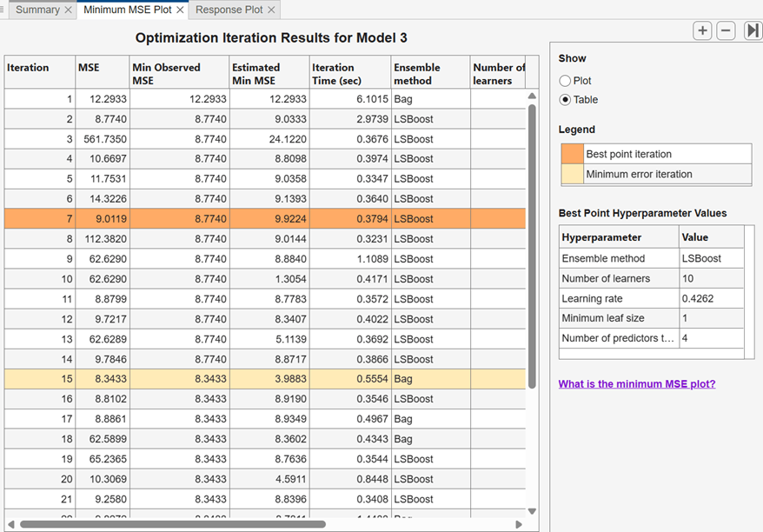
Task: Select minimum error row iteration 15
Action: point(265,379)
